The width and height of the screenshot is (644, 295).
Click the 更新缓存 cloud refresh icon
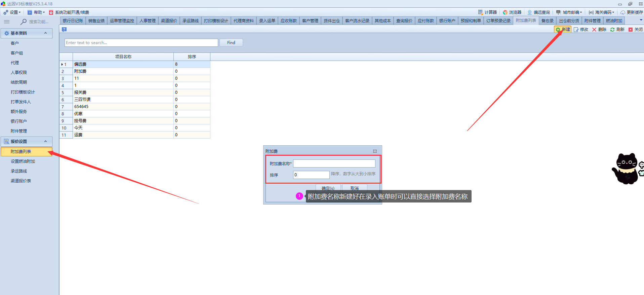(x=623, y=12)
